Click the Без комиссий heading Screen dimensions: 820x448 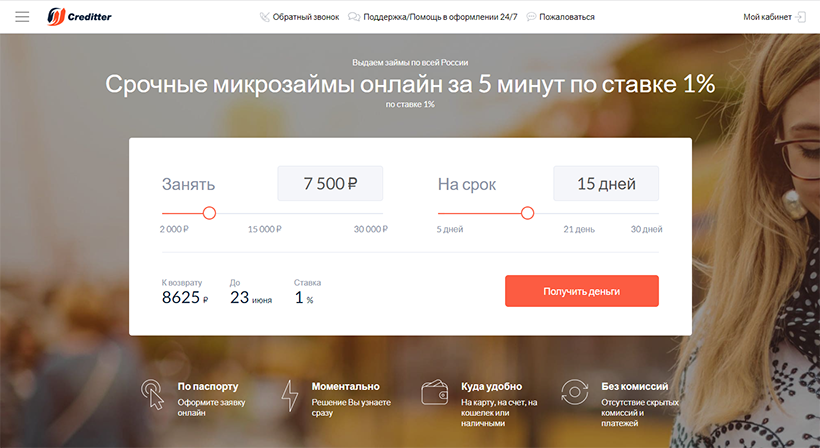634,386
